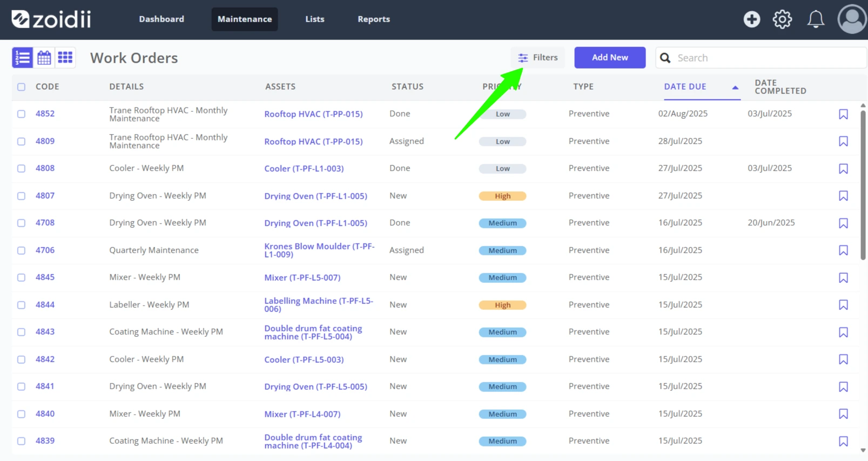Open settings gear icon
868x461 pixels.
782,19
